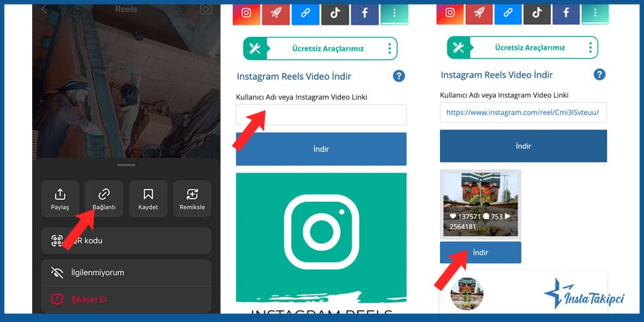This screenshot has width=644, height=322.
Task: Tap the sheet drag handle above Paylaş
Action: pos(126,165)
